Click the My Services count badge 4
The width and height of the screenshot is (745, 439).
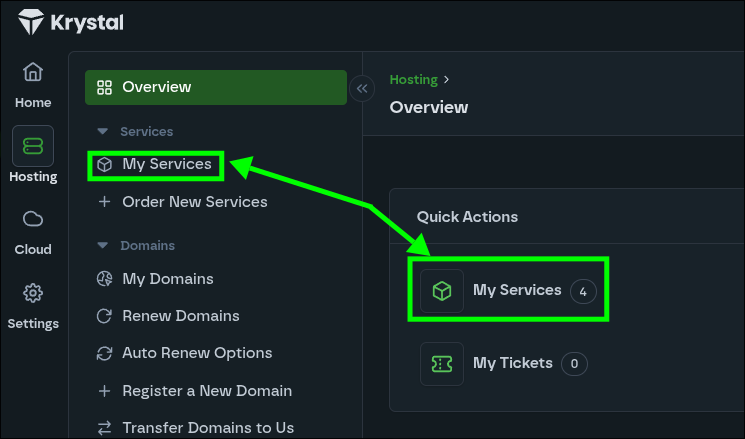583,292
